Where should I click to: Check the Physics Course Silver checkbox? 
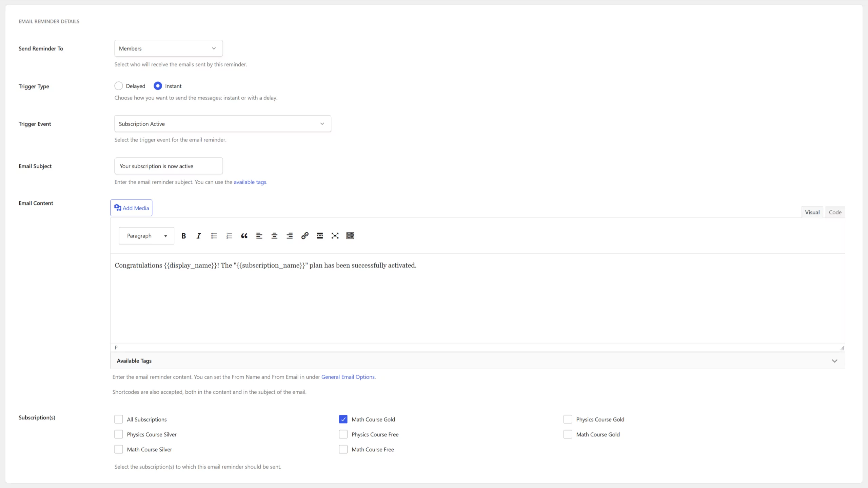coord(119,434)
